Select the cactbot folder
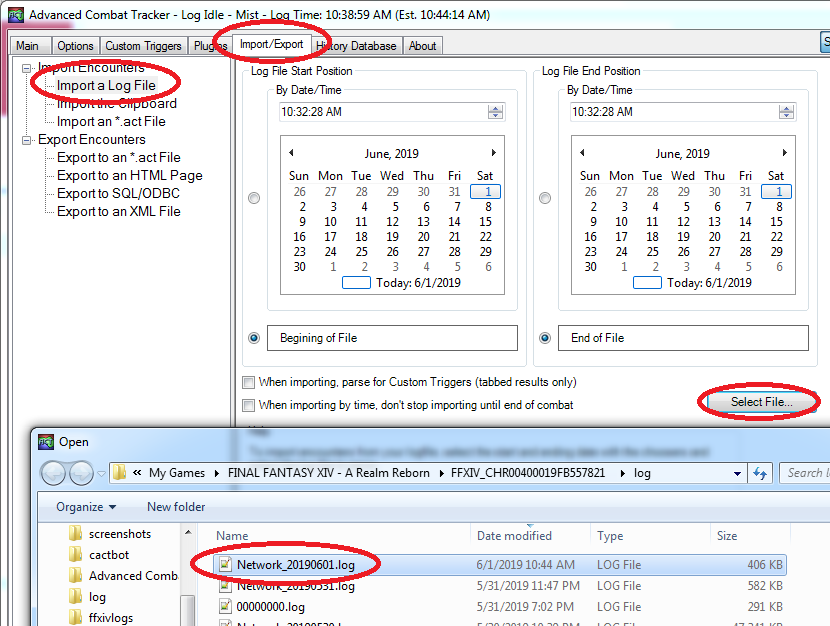The width and height of the screenshot is (830, 626). 100,555
